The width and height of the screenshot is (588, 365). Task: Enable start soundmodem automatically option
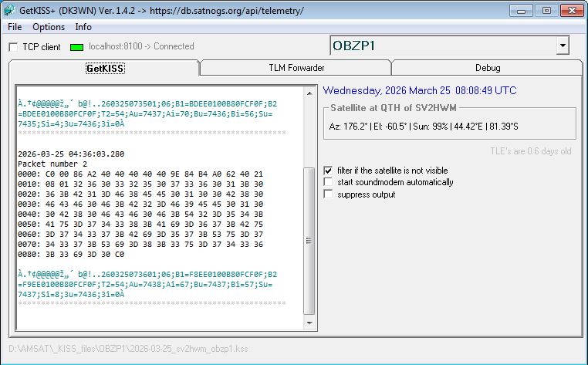[x=329, y=182]
